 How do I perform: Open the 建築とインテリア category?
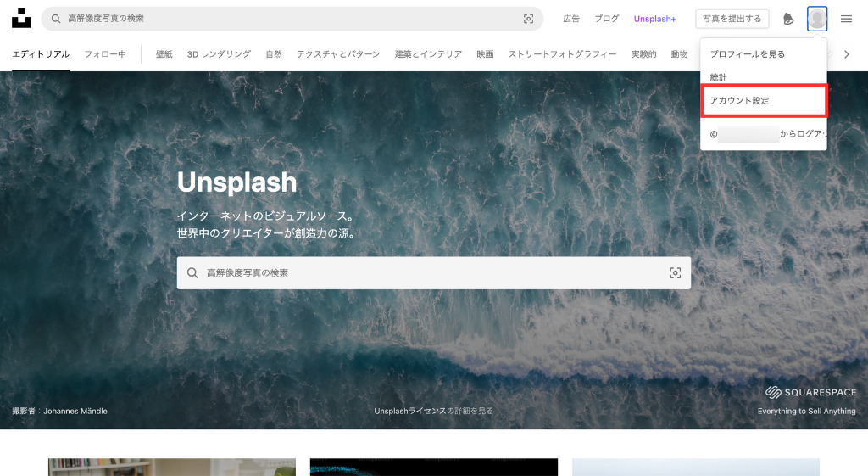pos(428,54)
